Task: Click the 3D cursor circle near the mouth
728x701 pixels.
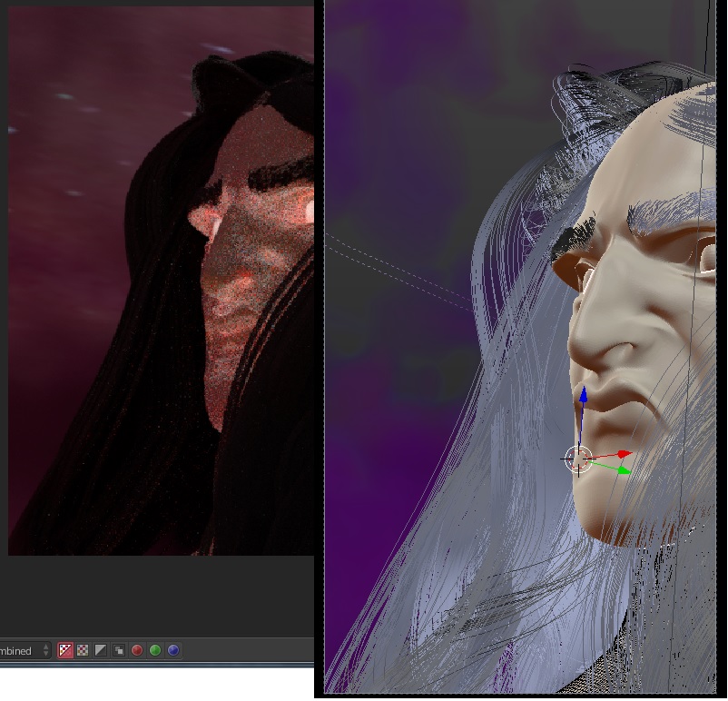Action: pos(578,459)
